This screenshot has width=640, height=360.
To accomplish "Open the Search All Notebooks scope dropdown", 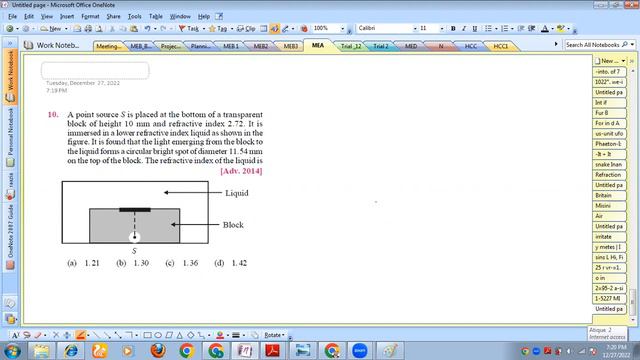I will tap(632, 44).
